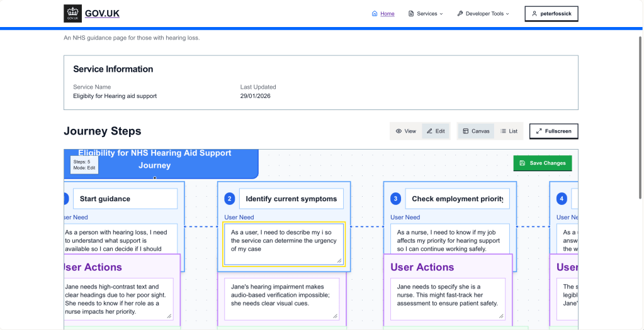Open the peterfossick account button
This screenshot has height=330, width=644.
pos(551,14)
